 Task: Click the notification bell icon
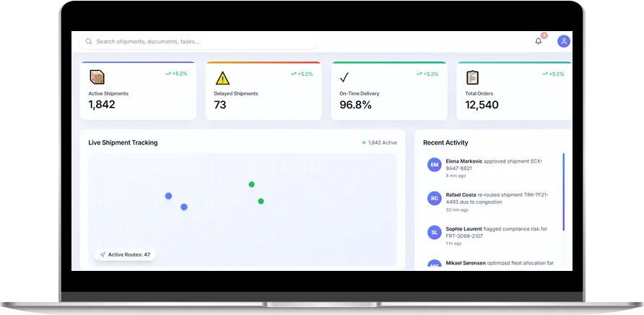(x=538, y=41)
